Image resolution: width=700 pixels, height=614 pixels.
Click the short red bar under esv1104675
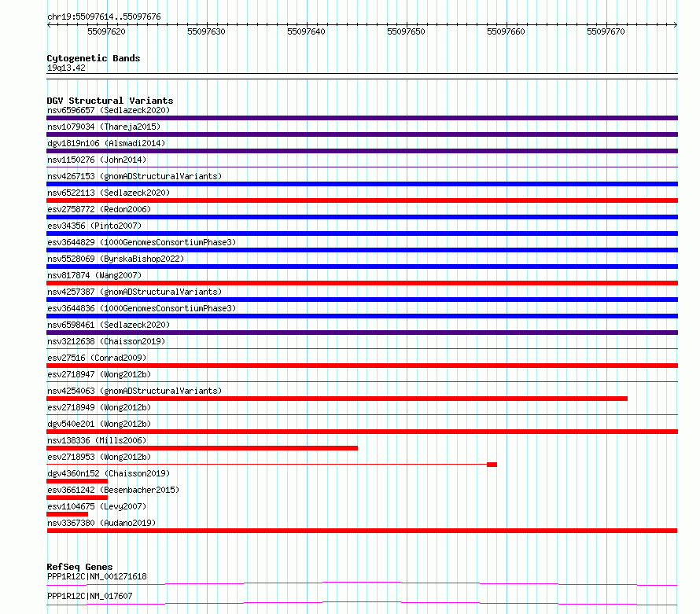[x=67, y=514]
